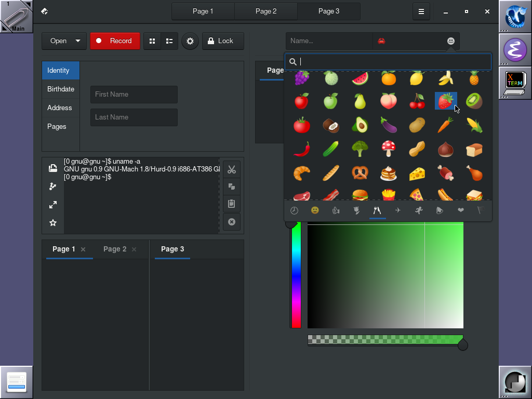The width and height of the screenshot is (532, 399).
Task: Choose the meat on bone emoji
Action: (446, 174)
